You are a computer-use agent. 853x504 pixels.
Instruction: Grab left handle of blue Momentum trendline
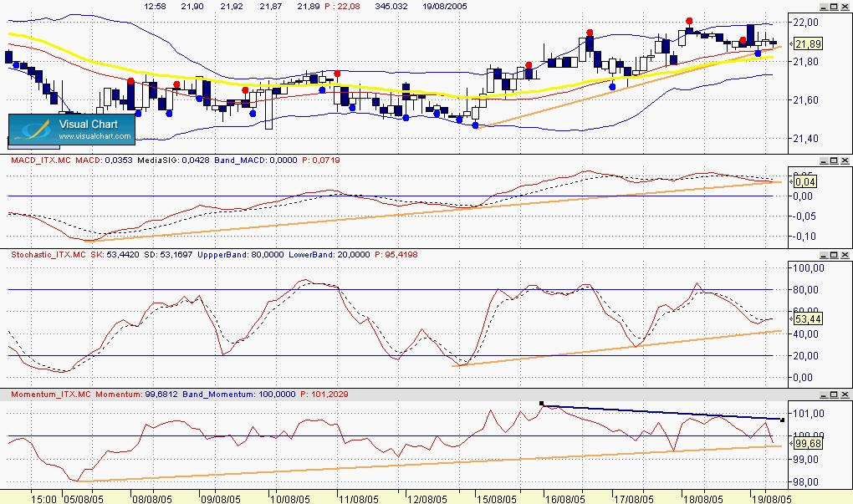[542, 404]
